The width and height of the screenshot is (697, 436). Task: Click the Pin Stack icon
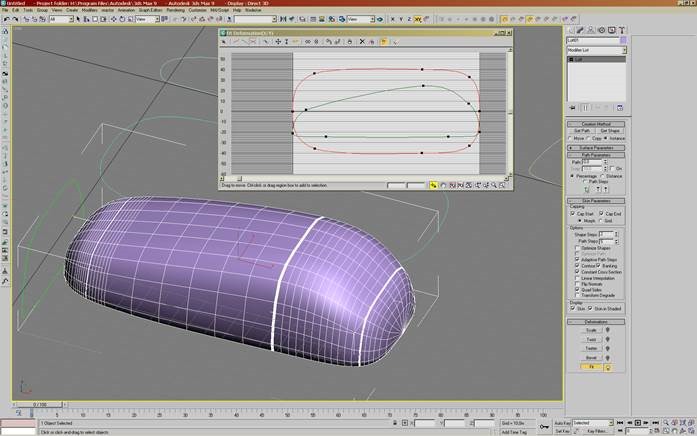point(572,106)
